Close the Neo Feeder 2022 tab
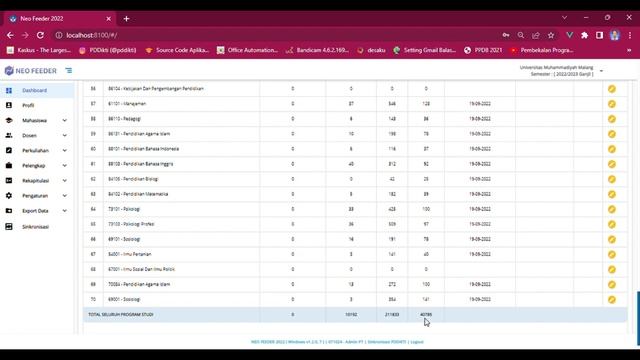 (x=108, y=19)
